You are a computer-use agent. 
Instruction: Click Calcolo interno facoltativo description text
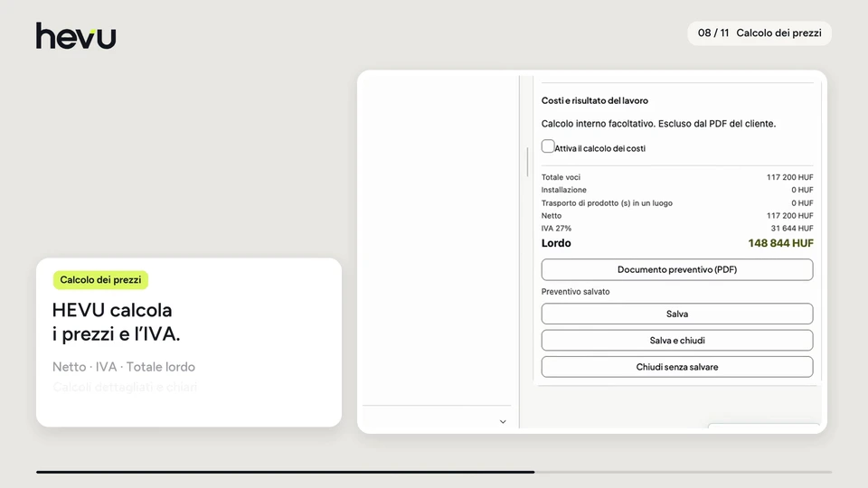coord(658,124)
